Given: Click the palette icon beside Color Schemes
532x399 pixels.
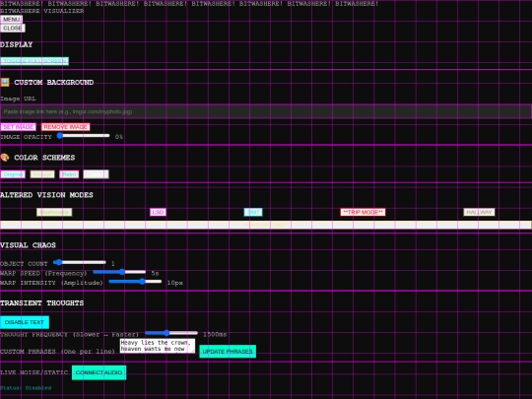Looking at the screenshot, I should pos(5,157).
